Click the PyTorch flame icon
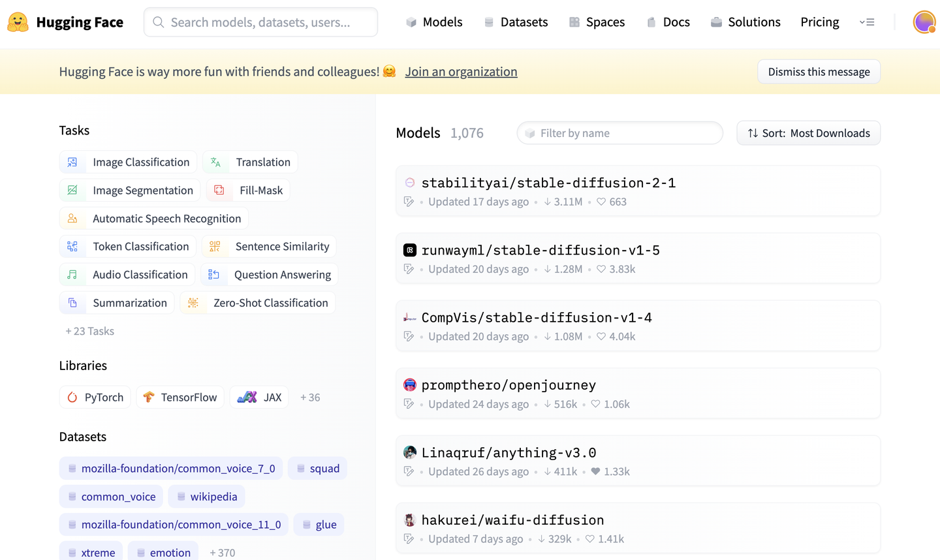The height and width of the screenshot is (560, 940). [72, 397]
